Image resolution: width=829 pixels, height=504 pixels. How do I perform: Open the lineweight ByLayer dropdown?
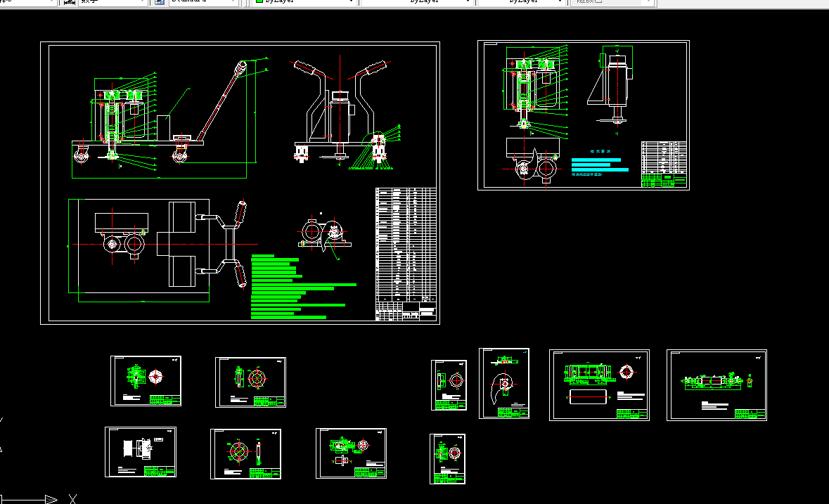pyautogui.click(x=520, y=2)
